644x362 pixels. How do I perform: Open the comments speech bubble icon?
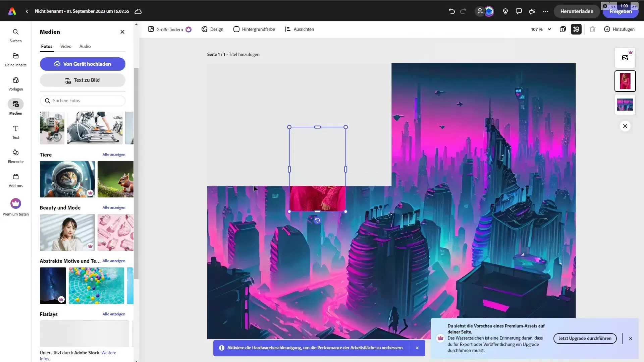(x=519, y=11)
